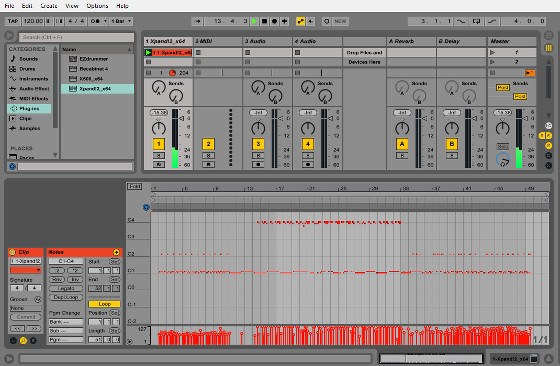Viewport: 560px width, 366px height.
Task: Click the B Delay return track header
Action: coord(461,41)
